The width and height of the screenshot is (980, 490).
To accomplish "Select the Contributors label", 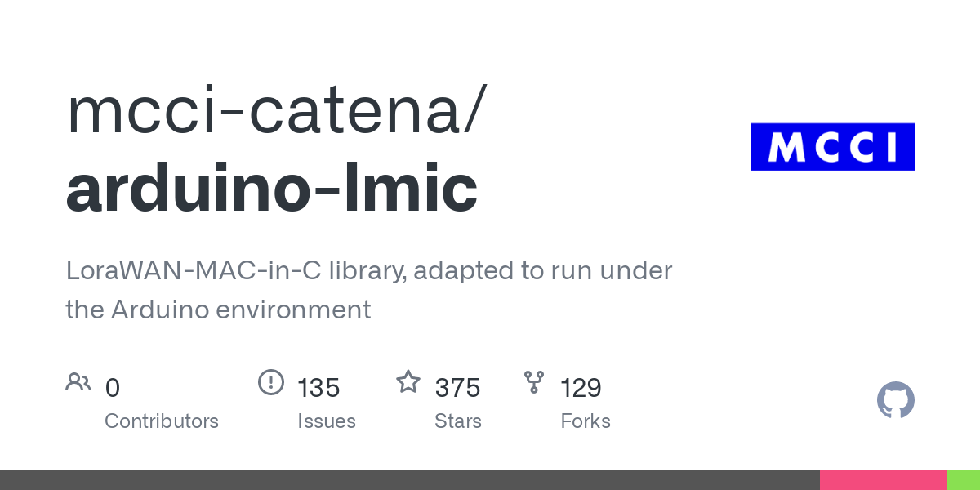I will [x=162, y=421].
